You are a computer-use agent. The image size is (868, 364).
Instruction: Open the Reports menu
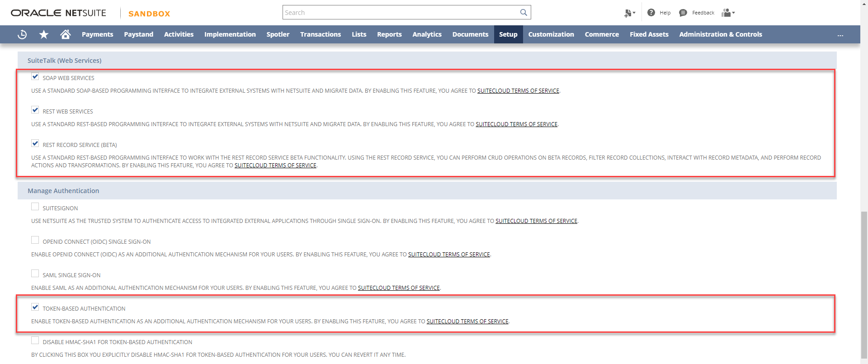[389, 34]
